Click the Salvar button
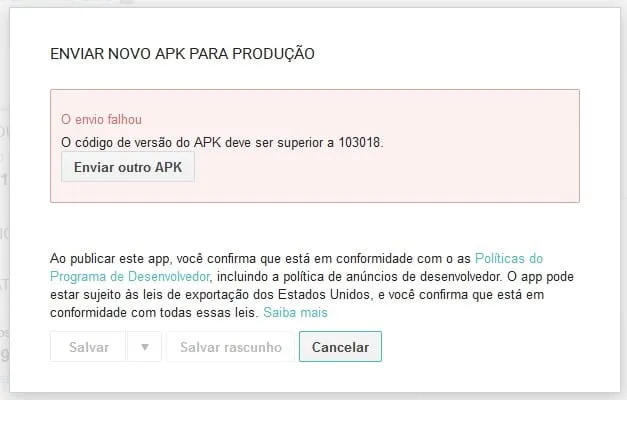Viewport: 627px width, 428px height. coord(88,347)
